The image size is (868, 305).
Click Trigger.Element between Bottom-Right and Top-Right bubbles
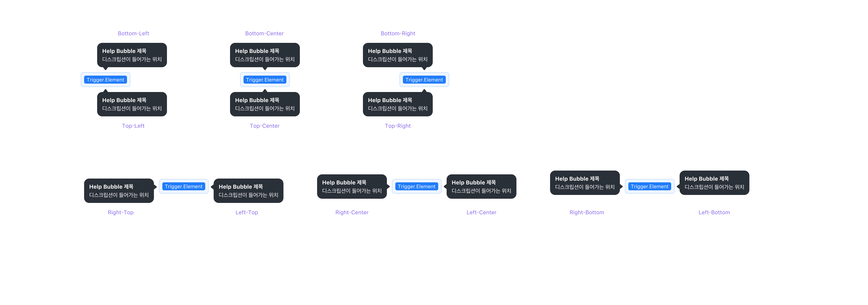(424, 80)
